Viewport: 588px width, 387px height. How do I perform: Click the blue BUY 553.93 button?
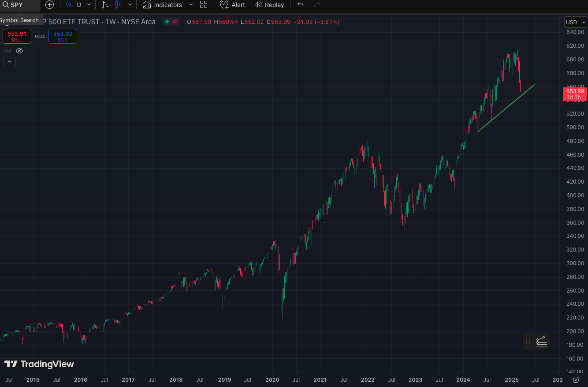[x=63, y=36]
